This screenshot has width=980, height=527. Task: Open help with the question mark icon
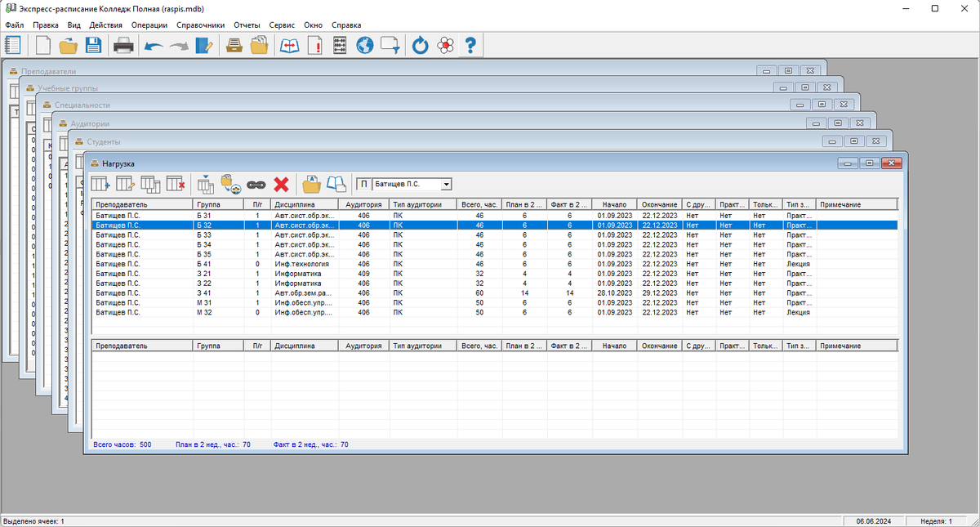click(x=470, y=45)
